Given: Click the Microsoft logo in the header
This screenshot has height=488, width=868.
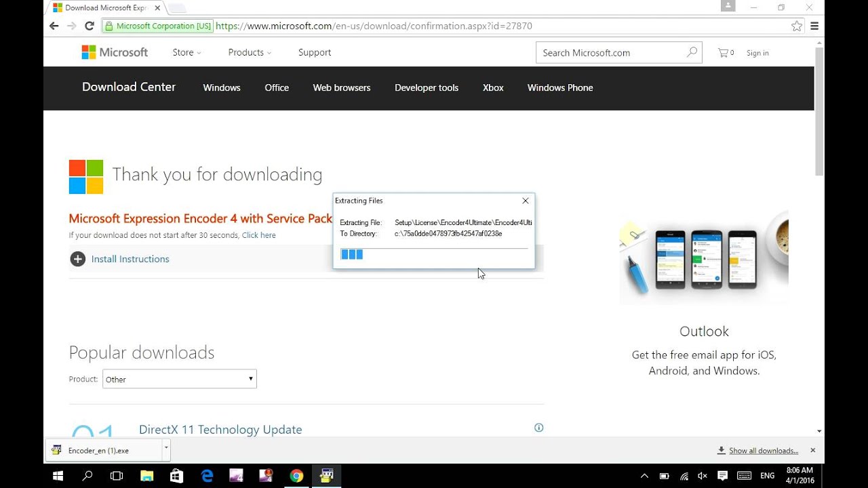Looking at the screenshot, I should click(x=115, y=52).
